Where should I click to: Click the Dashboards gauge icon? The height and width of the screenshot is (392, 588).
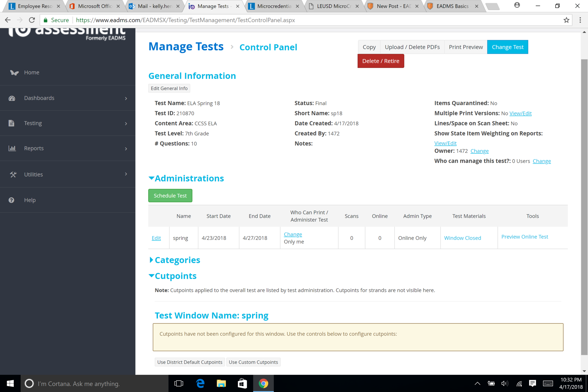pyautogui.click(x=12, y=98)
